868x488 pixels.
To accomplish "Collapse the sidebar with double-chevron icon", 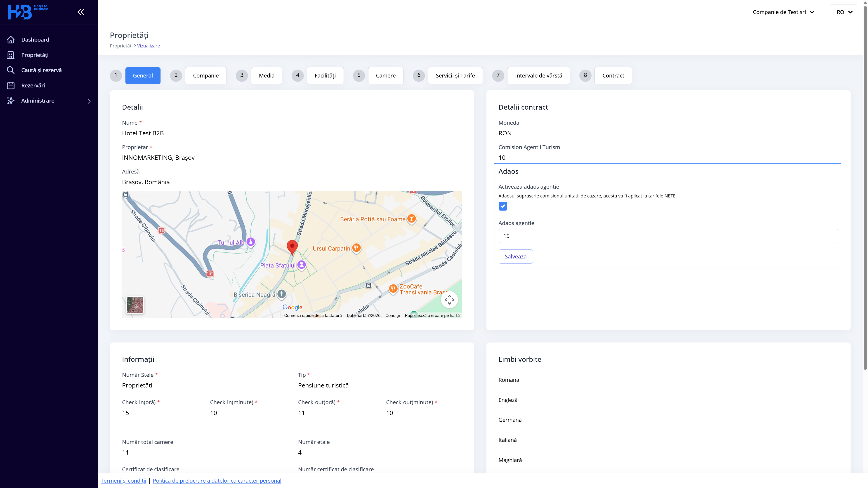I will (80, 12).
